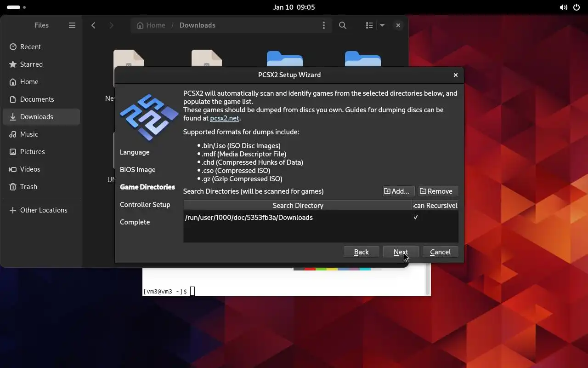Open the clock and calendar menu
This screenshot has height=368, width=588.
294,7
